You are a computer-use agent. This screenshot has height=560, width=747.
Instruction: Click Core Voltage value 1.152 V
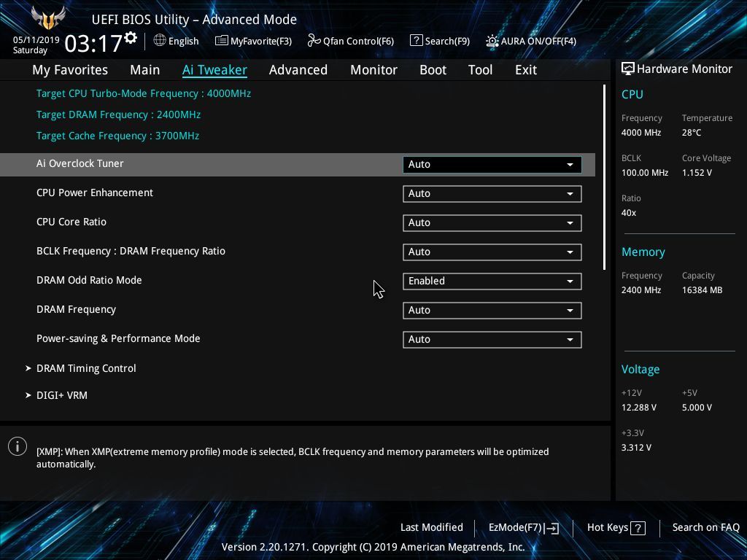pyautogui.click(x=697, y=173)
